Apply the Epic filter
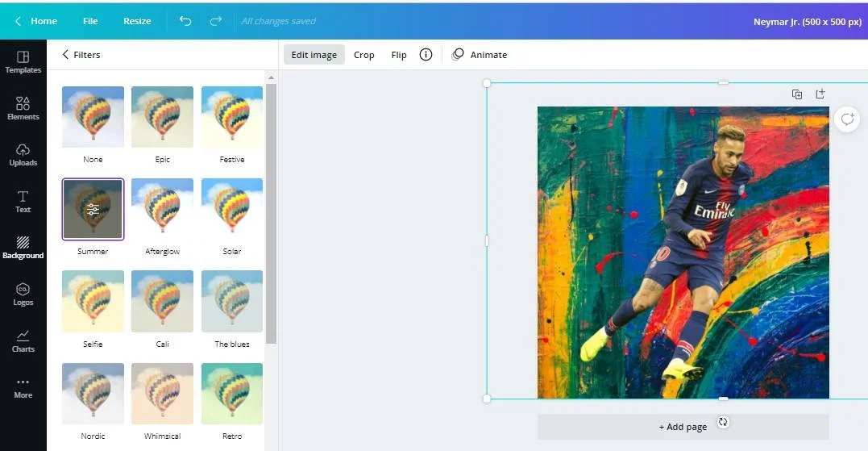Screen dimensions: 868x451 pos(162,117)
